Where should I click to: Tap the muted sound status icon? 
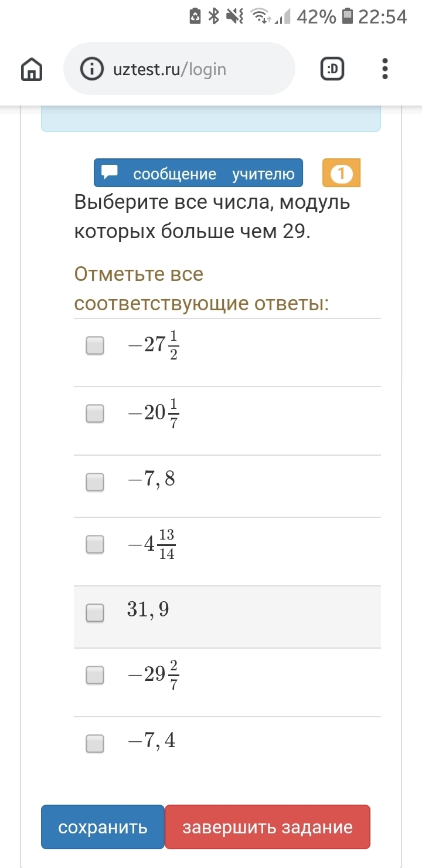tap(235, 17)
